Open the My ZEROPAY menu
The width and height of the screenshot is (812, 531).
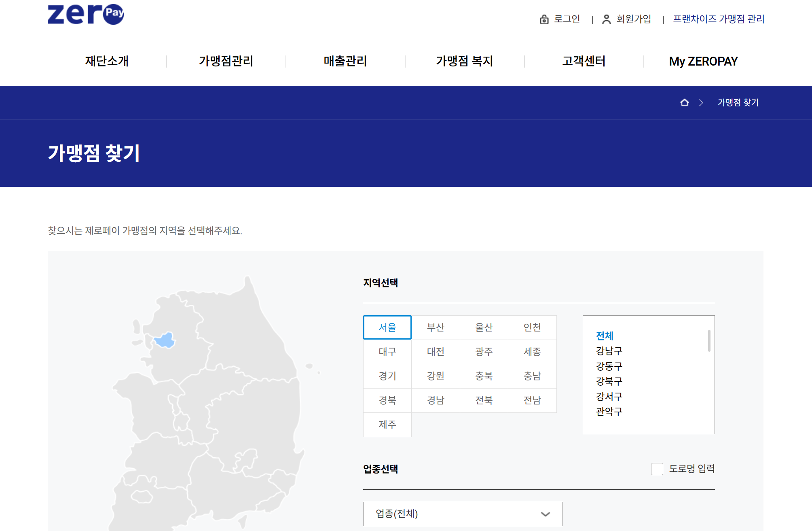coord(703,61)
